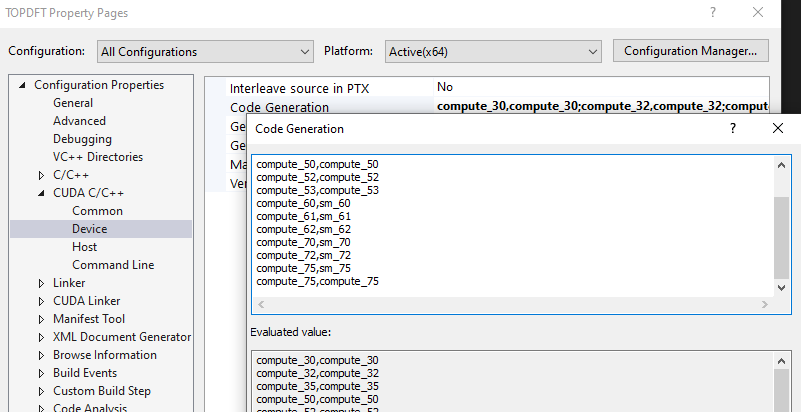Select the CUDA Linker tree item label

[86, 301]
